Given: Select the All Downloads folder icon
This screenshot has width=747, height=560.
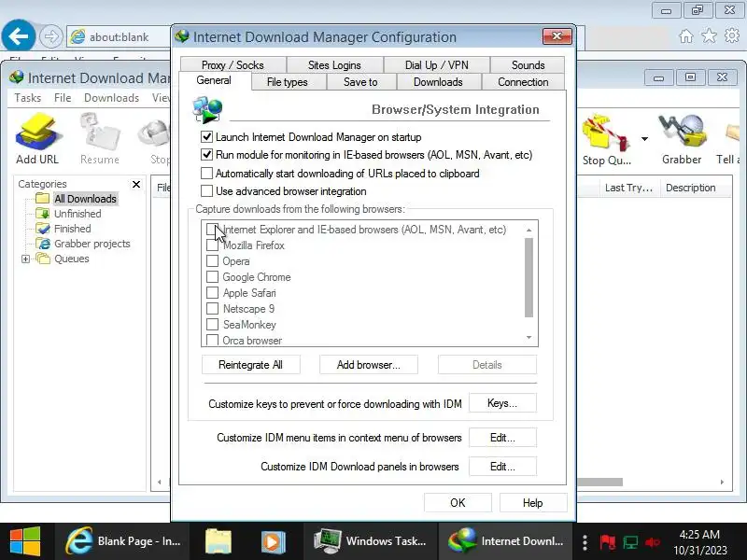Looking at the screenshot, I should (x=42, y=198).
